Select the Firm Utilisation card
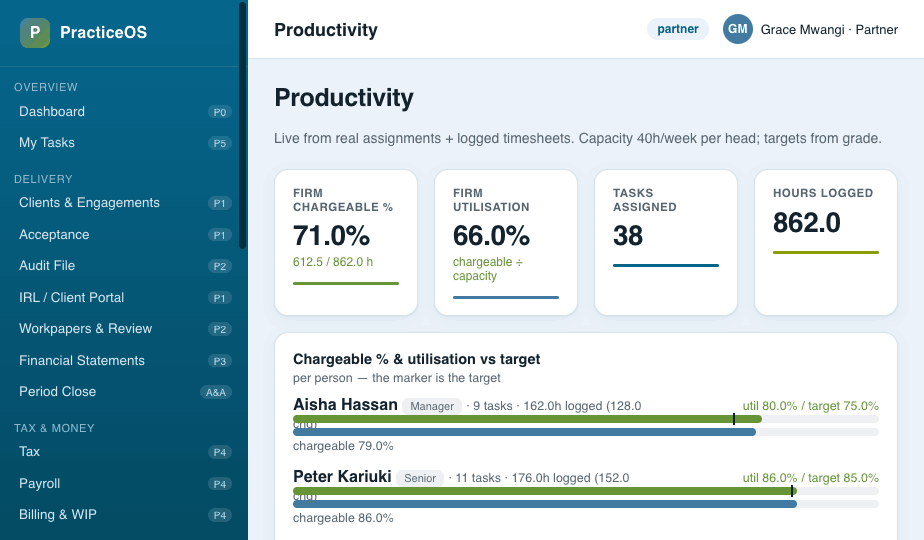The image size is (924, 540). click(506, 242)
